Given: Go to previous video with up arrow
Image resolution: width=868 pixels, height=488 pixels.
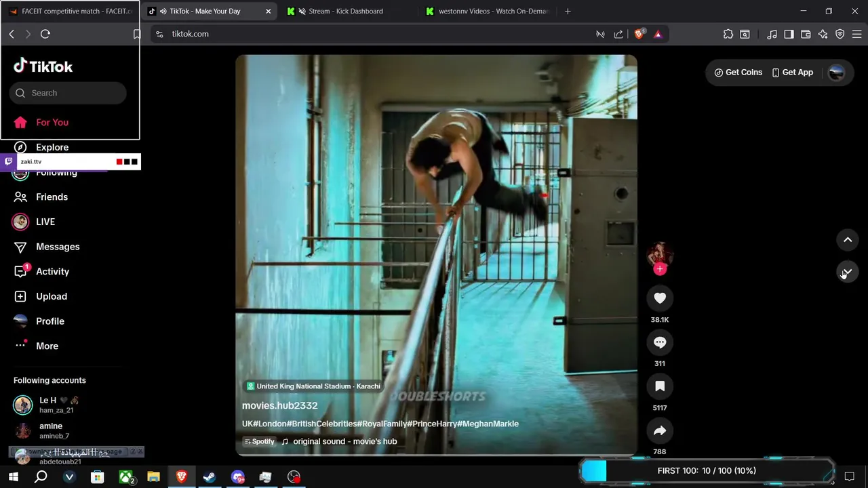Looking at the screenshot, I should pyautogui.click(x=848, y=240).
